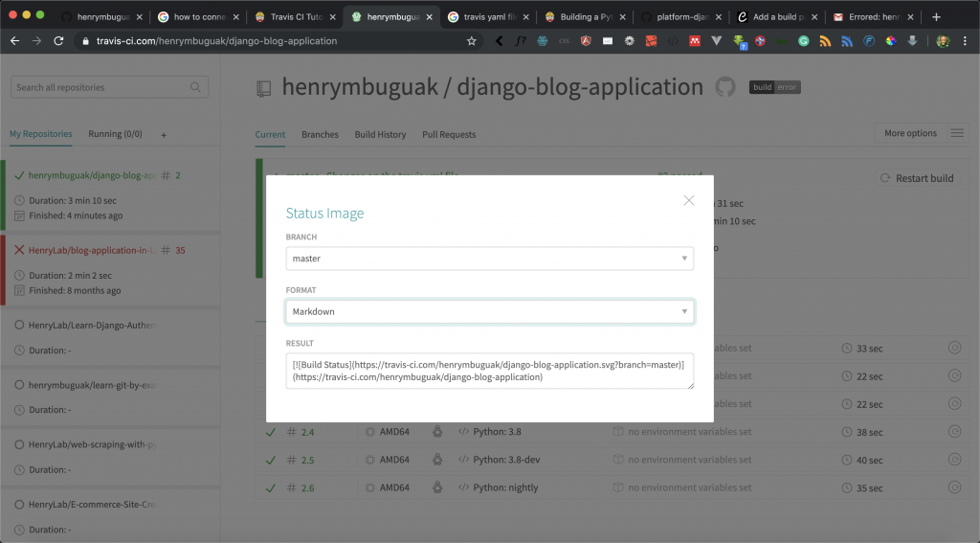This screenshot has width=980, height=543.
Task: Click the Restart build button
Action: [x=917, y=178]
